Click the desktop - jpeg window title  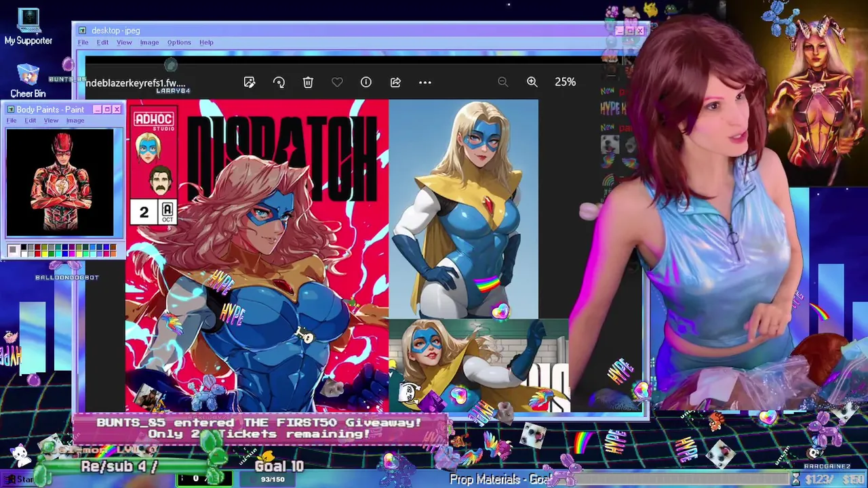tap(116, 30)
